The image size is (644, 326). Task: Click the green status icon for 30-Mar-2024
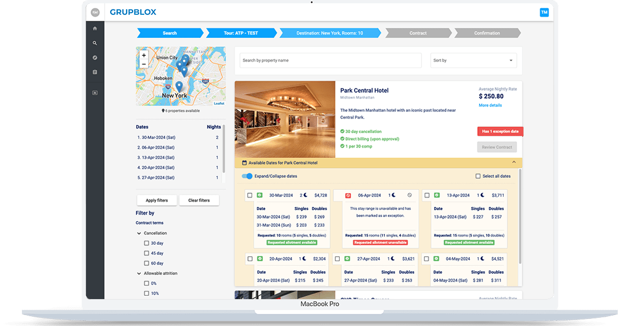(x=260, y=195)
